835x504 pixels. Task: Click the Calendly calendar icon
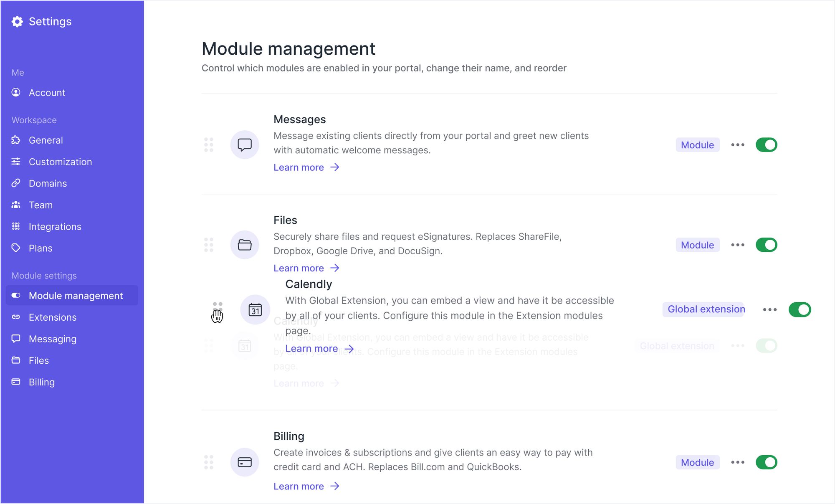coord(255,310)
